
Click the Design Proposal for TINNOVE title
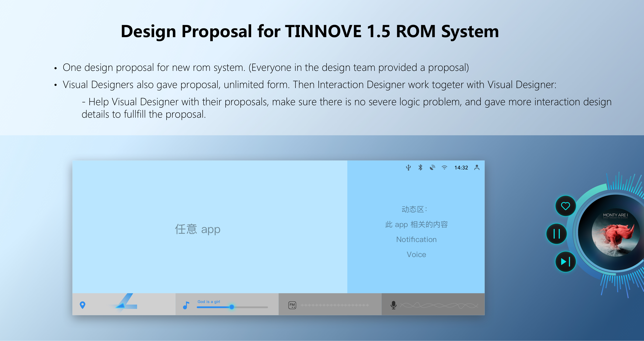310,31
